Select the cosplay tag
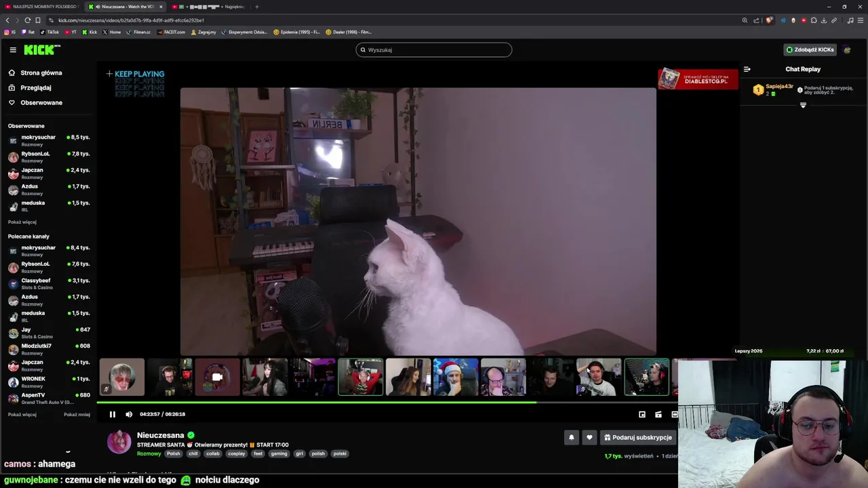This screenshot has width=868, height=488. (236, 453)
